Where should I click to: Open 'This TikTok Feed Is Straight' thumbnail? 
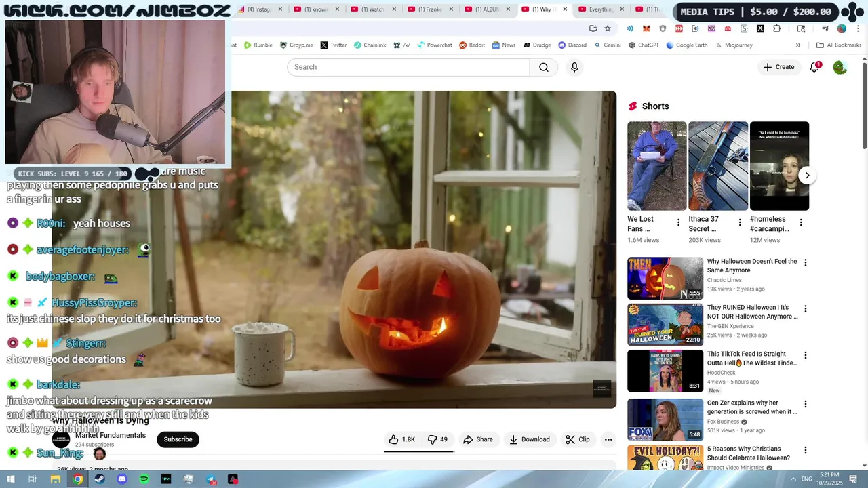click(665, 371)
